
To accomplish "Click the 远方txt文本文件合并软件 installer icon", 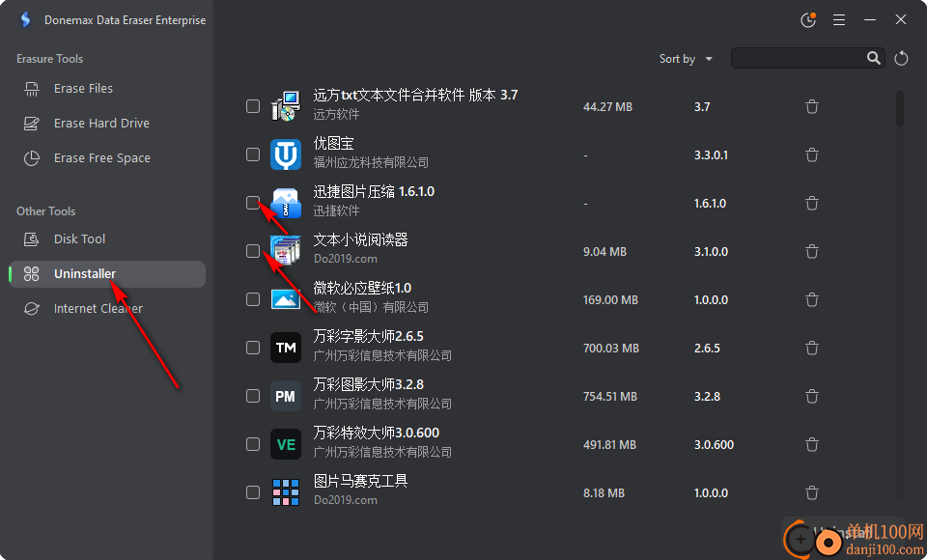I will (x=286, y=106).
